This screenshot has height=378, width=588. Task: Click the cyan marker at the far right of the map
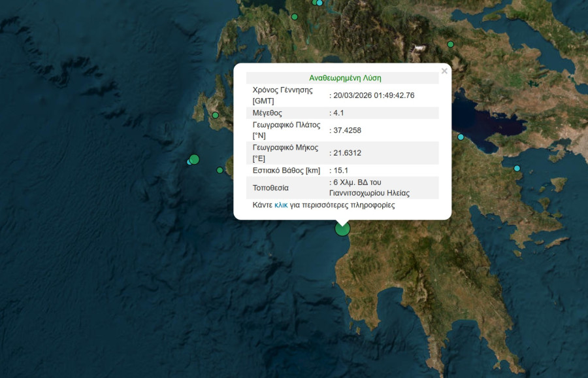click(x=517, y=169)
